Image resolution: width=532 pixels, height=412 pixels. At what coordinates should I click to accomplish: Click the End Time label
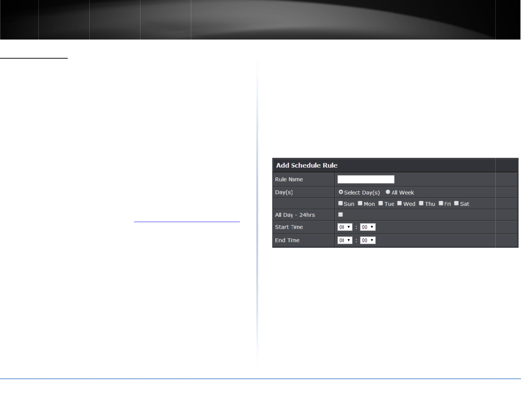tap(287, 240)
